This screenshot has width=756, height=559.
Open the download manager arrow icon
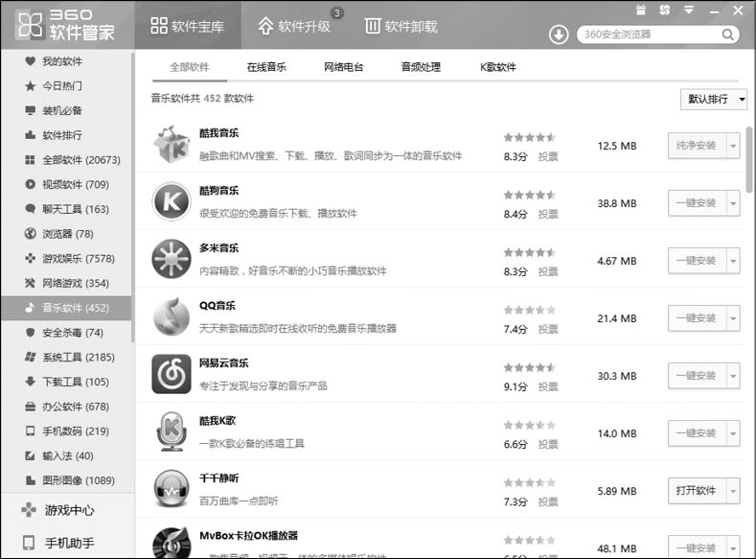click(559, 35)
